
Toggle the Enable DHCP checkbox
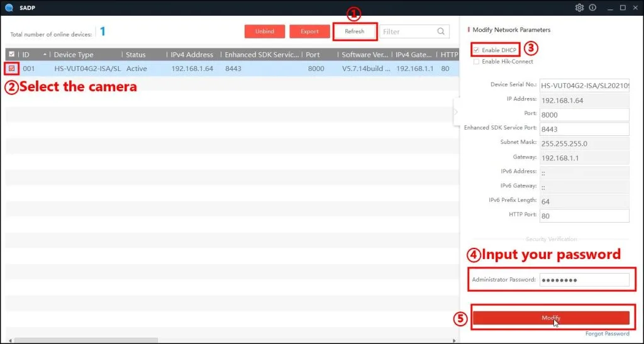pyautogui.click(x=476, y=50)
